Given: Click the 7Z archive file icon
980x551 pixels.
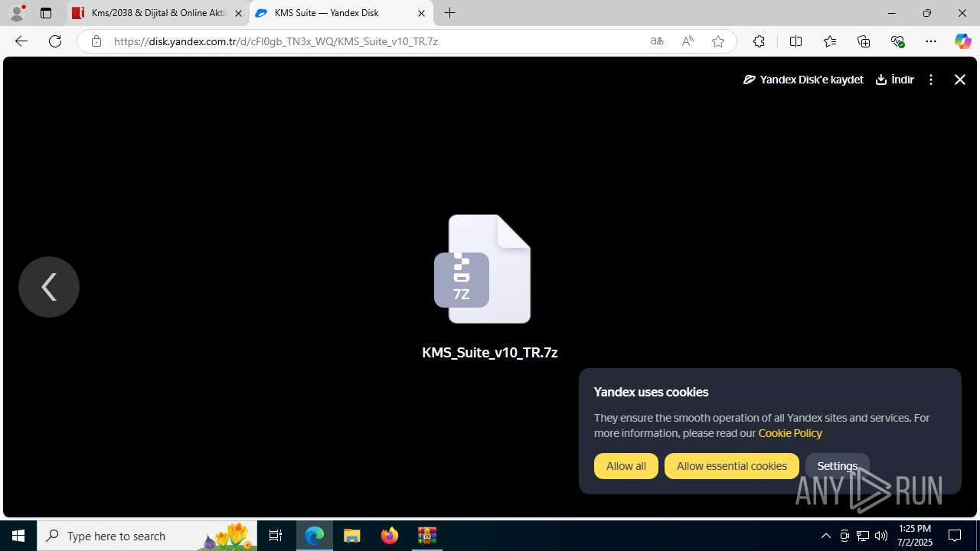Looking at the screenshot, I should [482, 269].
